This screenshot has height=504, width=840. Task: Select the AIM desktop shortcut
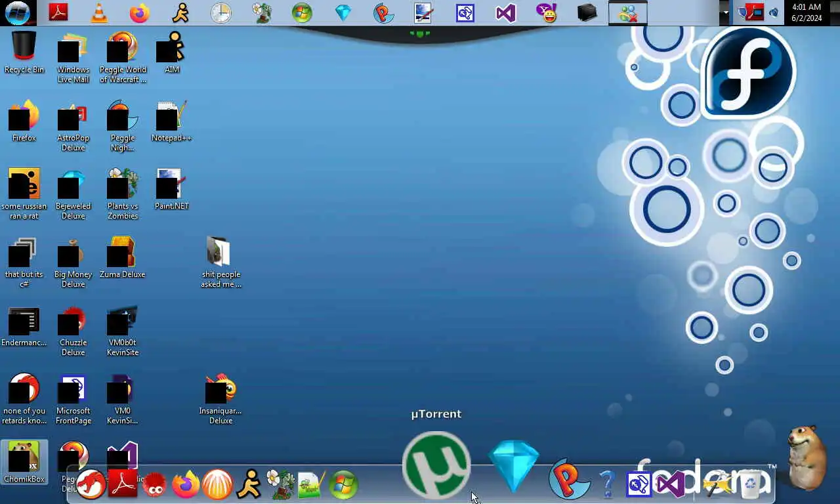coord(171,53)
